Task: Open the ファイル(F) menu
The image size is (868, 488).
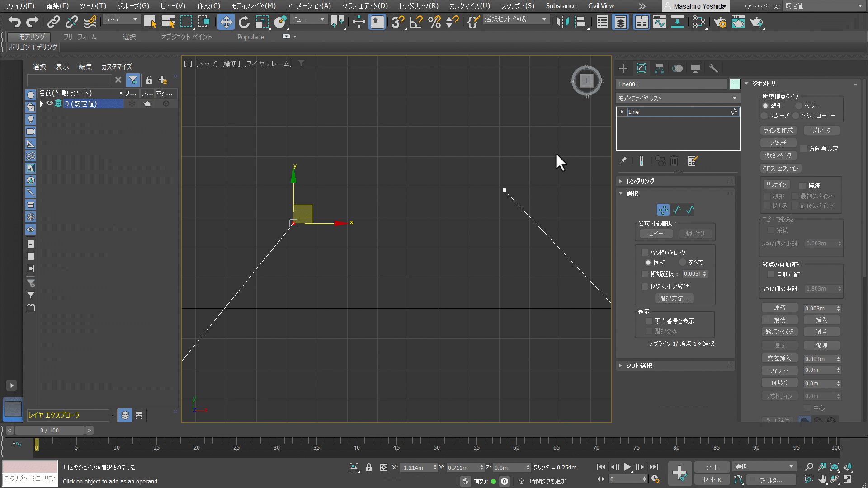Action: click(x=19, y=6)
